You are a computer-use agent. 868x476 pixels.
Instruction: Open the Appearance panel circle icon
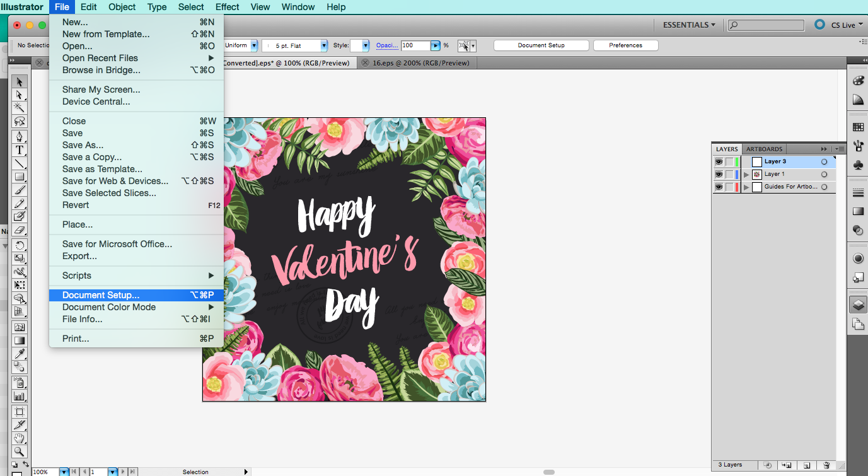pyautogui.click(x=858, y=258)
